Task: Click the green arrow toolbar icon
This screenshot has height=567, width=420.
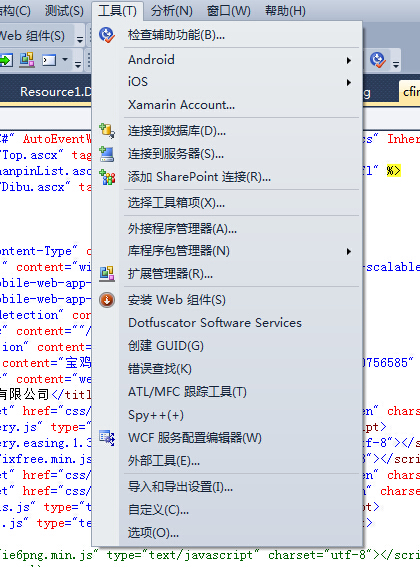Action: tap(6, 60)
